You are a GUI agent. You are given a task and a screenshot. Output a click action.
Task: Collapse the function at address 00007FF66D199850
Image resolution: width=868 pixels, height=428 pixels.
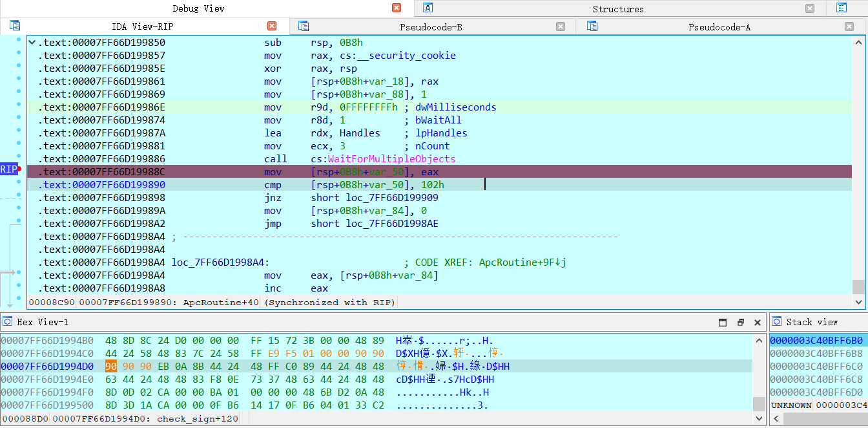point(31,41)
